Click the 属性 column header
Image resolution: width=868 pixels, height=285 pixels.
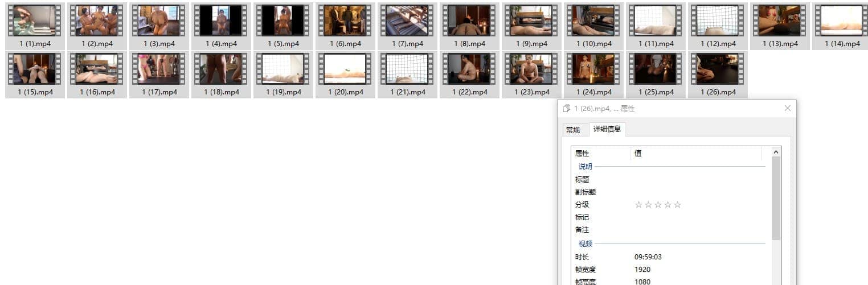point(601,154)
